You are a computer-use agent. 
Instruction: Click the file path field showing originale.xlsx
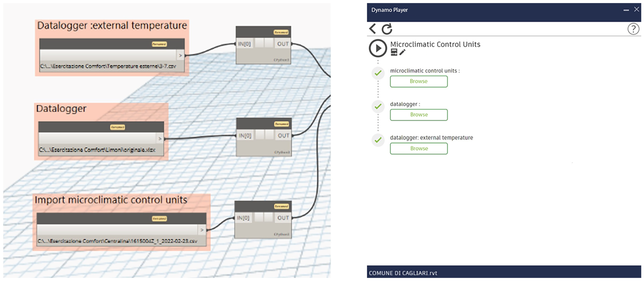click(x=97, y=150)
